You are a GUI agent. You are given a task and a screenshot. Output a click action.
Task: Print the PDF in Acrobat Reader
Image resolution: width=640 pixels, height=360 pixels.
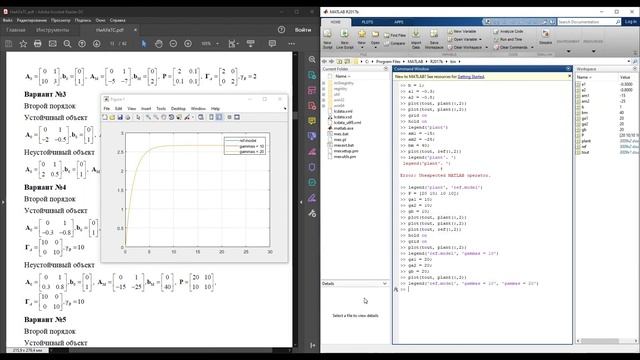38,43
